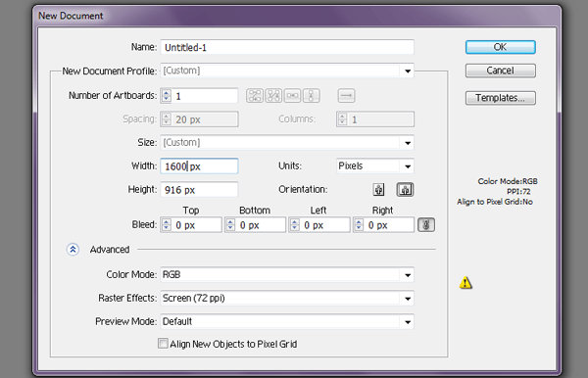This screenshot has height=378, width=588.
Task: Enable Align New Objects to Pixel Grid
Action: point(163,344)
